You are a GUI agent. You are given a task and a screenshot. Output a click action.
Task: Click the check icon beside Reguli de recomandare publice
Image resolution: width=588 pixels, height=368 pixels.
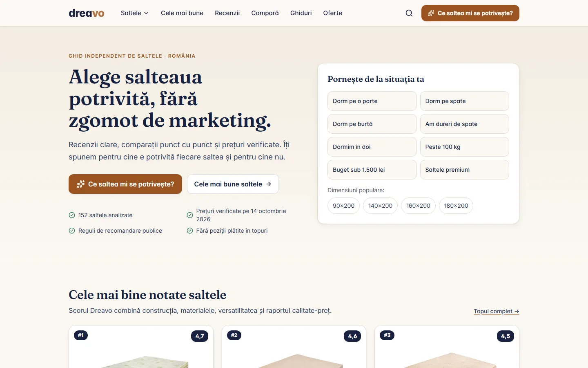72,231
